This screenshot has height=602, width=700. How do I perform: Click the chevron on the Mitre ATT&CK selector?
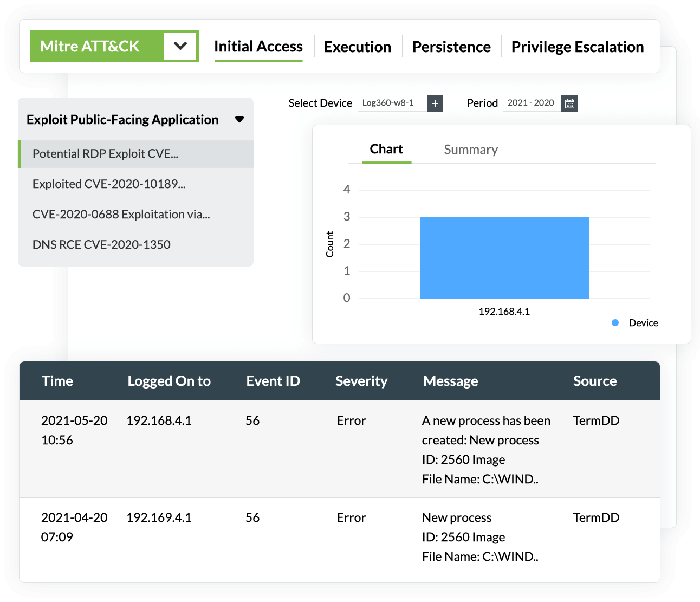click(x=180, y=46)
